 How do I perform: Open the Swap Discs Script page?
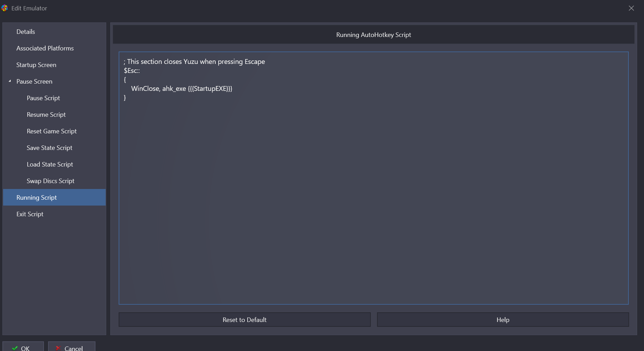click(x=54, y=181)
